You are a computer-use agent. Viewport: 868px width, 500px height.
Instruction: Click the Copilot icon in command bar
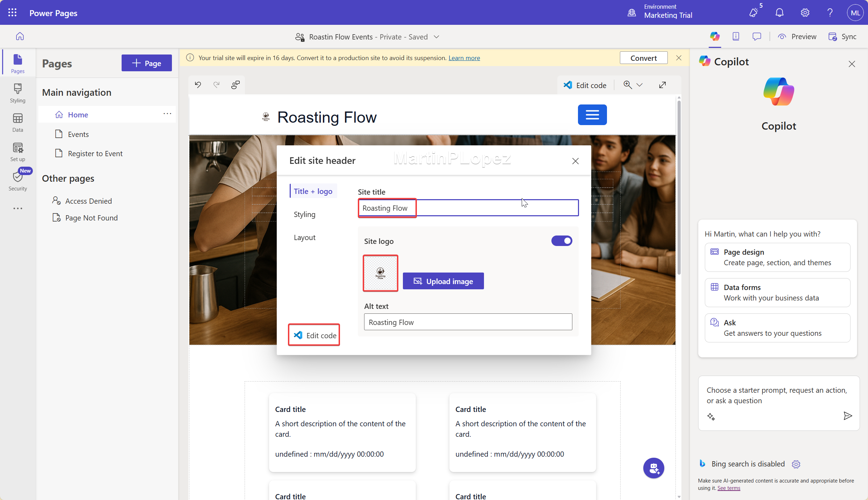click(715, 36)
